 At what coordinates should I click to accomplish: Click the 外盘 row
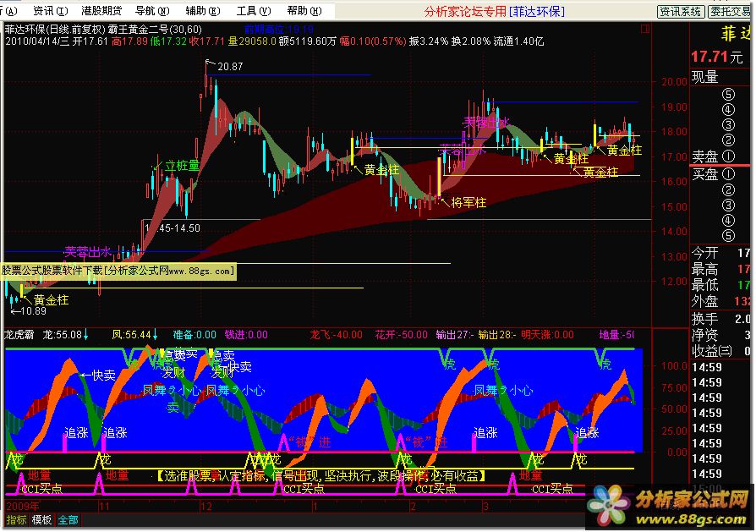pyautogui.click(x=721, y=301)
